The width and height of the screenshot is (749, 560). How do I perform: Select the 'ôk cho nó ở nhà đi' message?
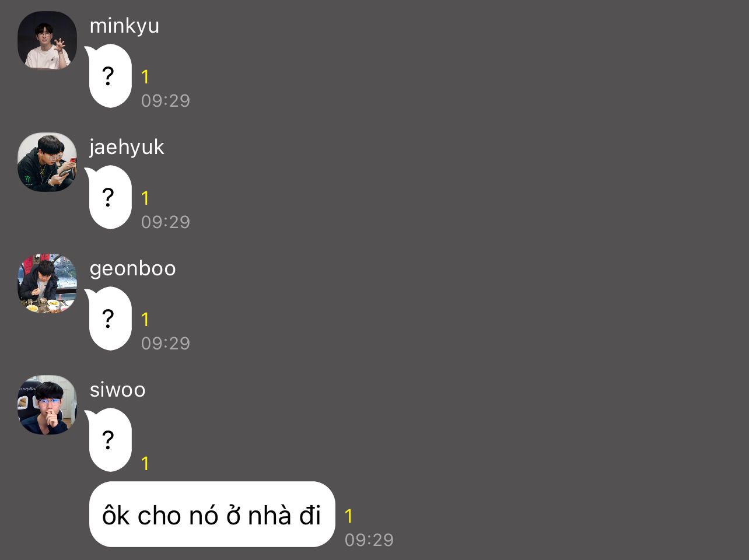212,514
